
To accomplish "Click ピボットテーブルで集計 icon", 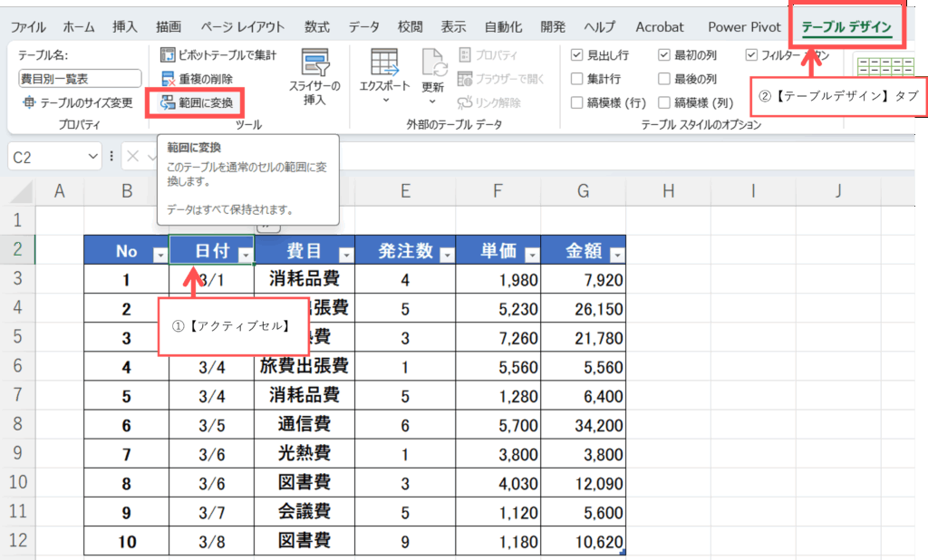I will 168,55.
